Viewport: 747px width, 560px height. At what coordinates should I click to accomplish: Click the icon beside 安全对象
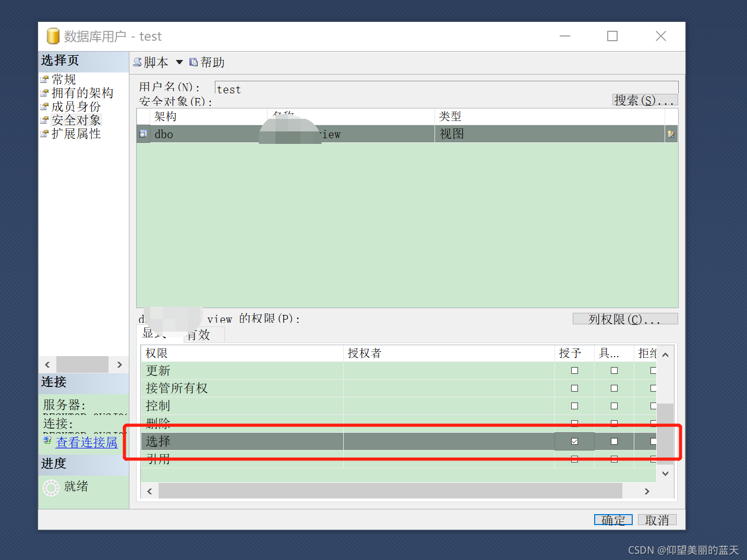point(45,120)
